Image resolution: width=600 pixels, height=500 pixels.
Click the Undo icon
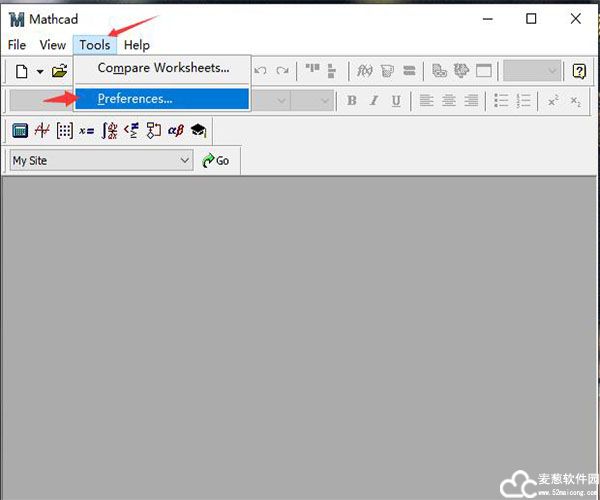coord(261,71)
